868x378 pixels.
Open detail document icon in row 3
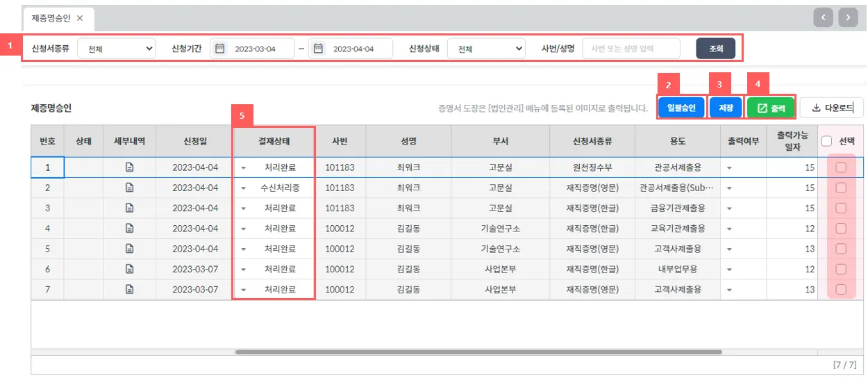(129, 208)
